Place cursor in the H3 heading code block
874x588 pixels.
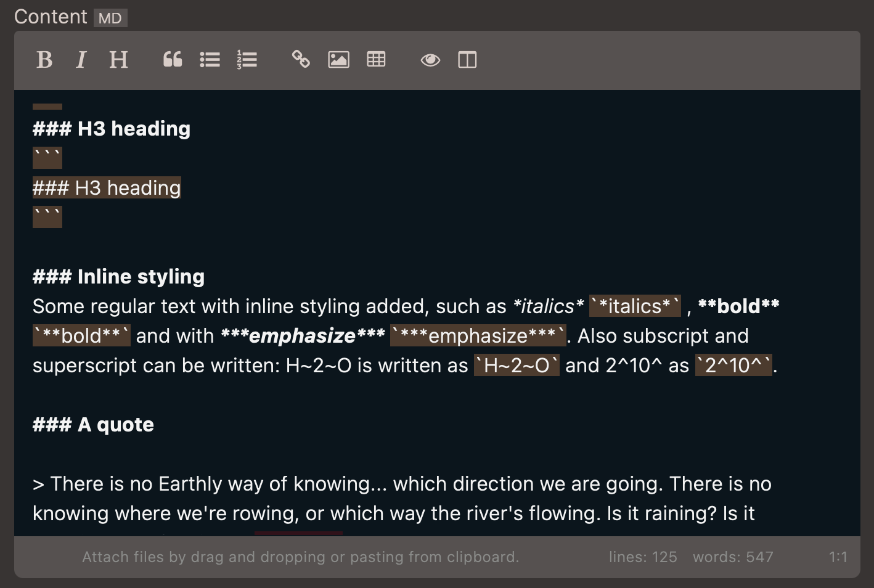coord(106,187)
